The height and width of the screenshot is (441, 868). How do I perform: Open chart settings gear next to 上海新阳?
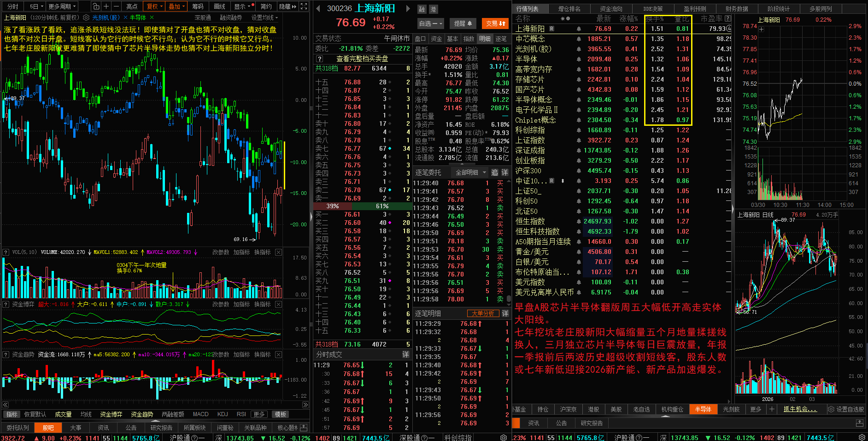tap(86, 18)
